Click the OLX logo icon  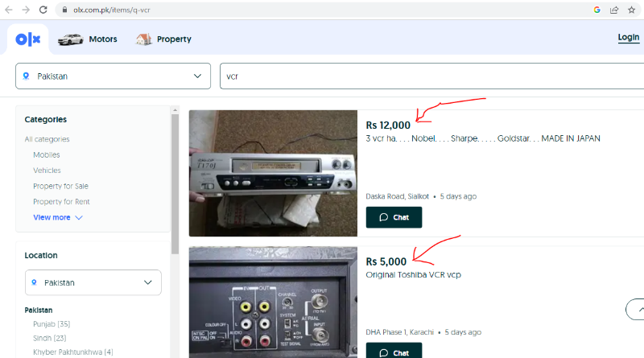(x=28, y=39)
